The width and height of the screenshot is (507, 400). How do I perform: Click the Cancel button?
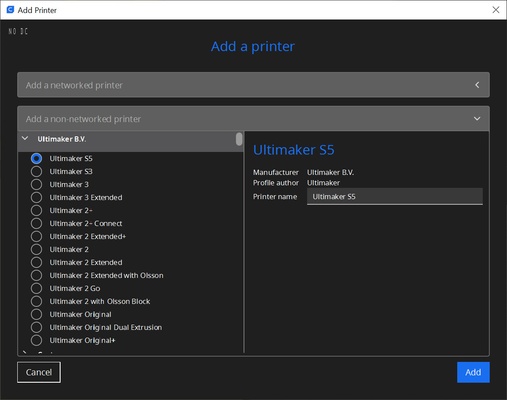pos(39,372)
